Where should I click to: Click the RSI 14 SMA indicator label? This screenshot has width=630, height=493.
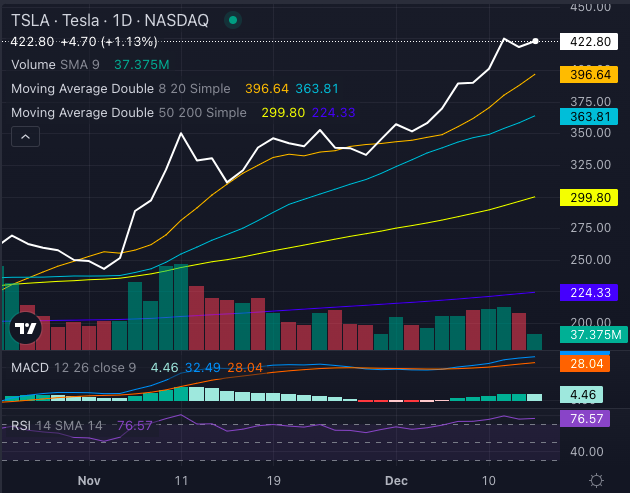coord(58,425)
